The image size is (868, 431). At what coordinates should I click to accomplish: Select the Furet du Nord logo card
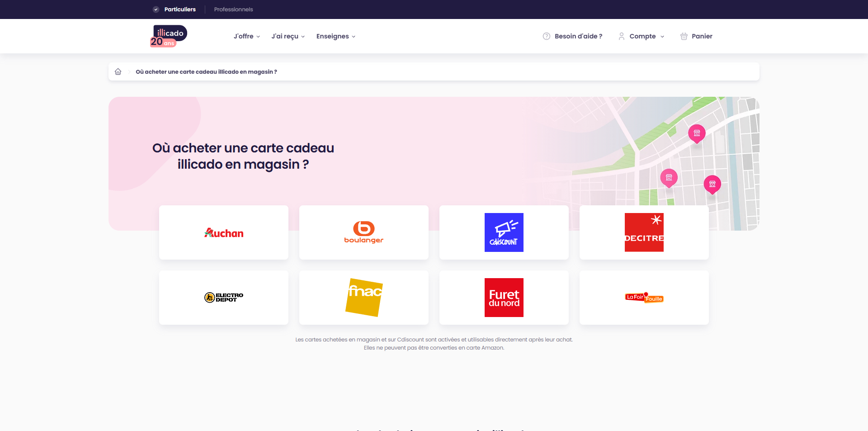tap(504, 298)
